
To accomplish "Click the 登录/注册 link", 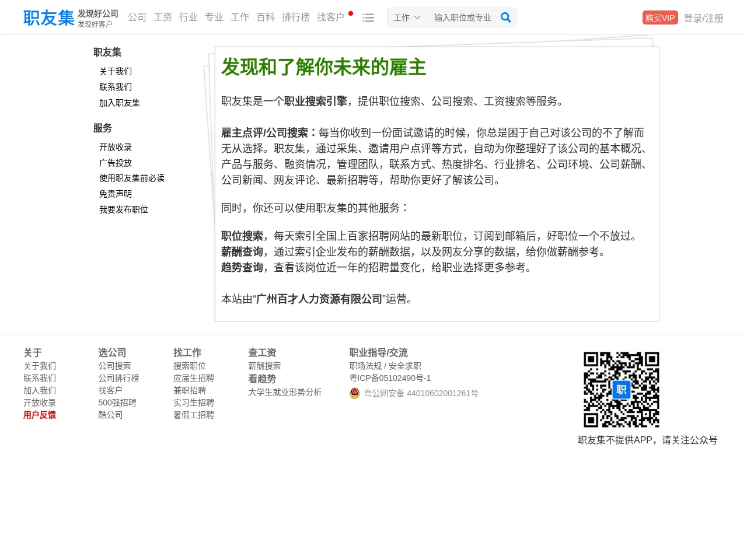I will 703,18.
